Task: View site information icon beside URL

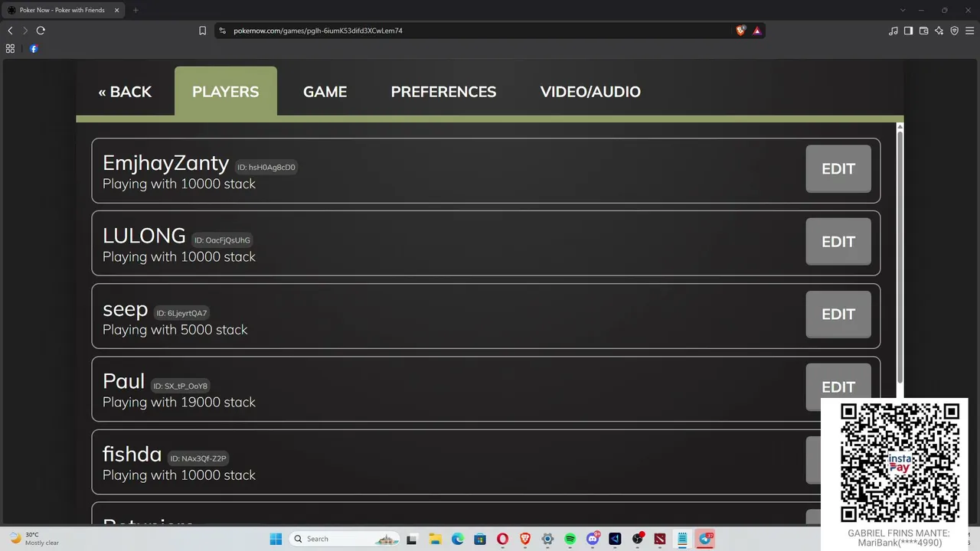Action: coord(223,31)
